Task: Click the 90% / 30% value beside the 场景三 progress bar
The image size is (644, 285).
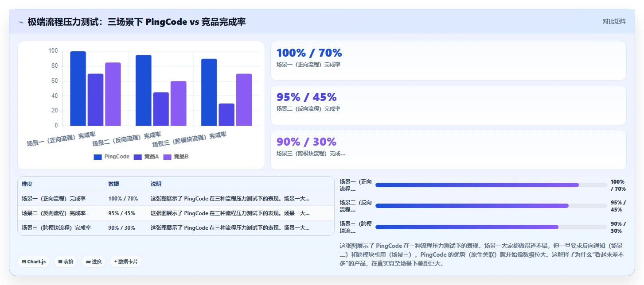Action: 618,227
